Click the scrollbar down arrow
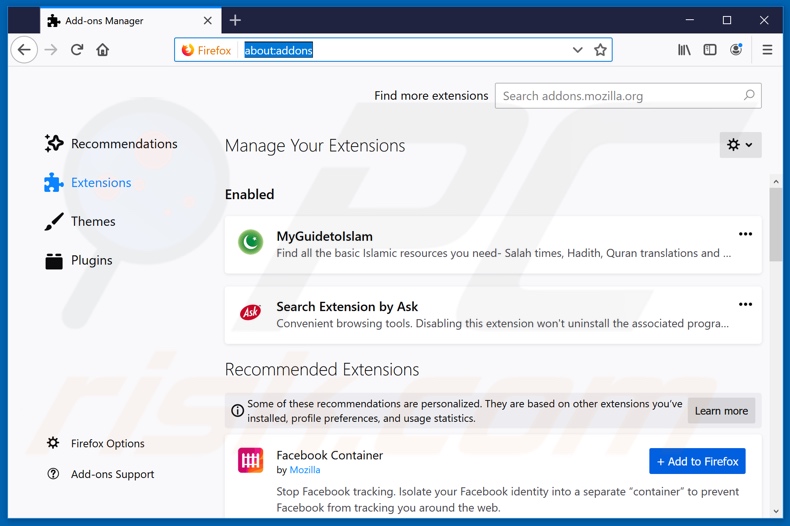The height and width of the screenshot is (526, 790). [x=775, y=511]
